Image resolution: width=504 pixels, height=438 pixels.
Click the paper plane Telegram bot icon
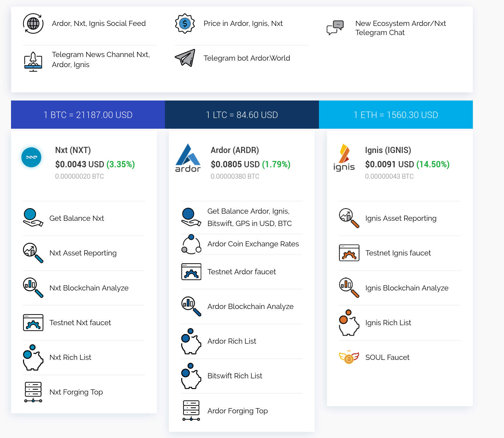tap(185, 58)
